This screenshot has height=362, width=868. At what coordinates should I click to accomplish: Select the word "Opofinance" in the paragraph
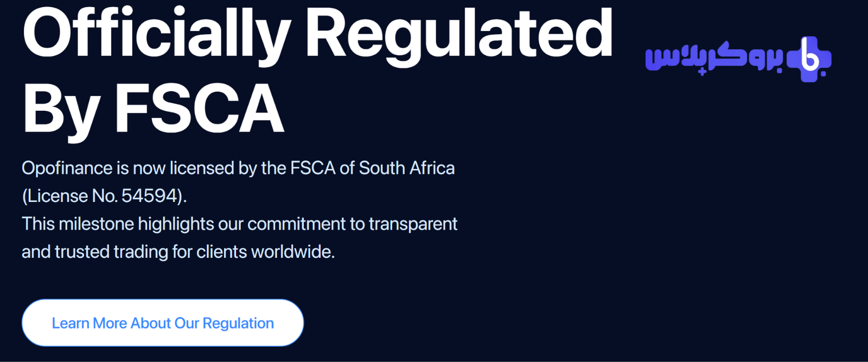[67, 168]
